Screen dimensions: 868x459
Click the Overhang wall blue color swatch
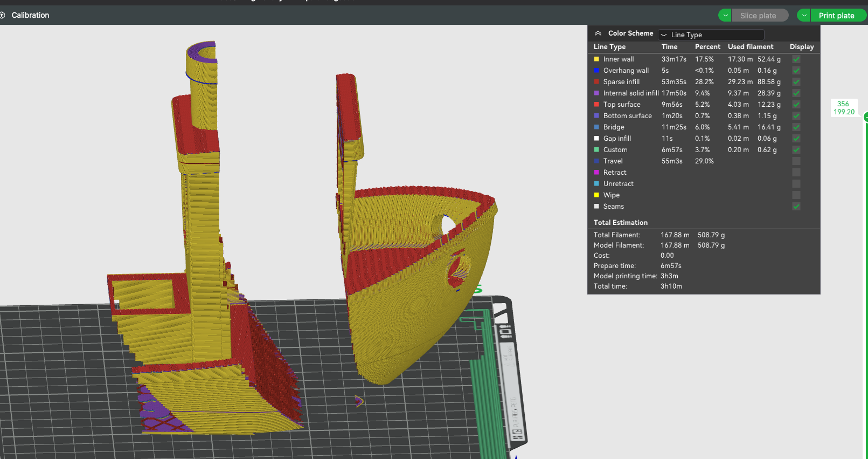click(596, 71)
